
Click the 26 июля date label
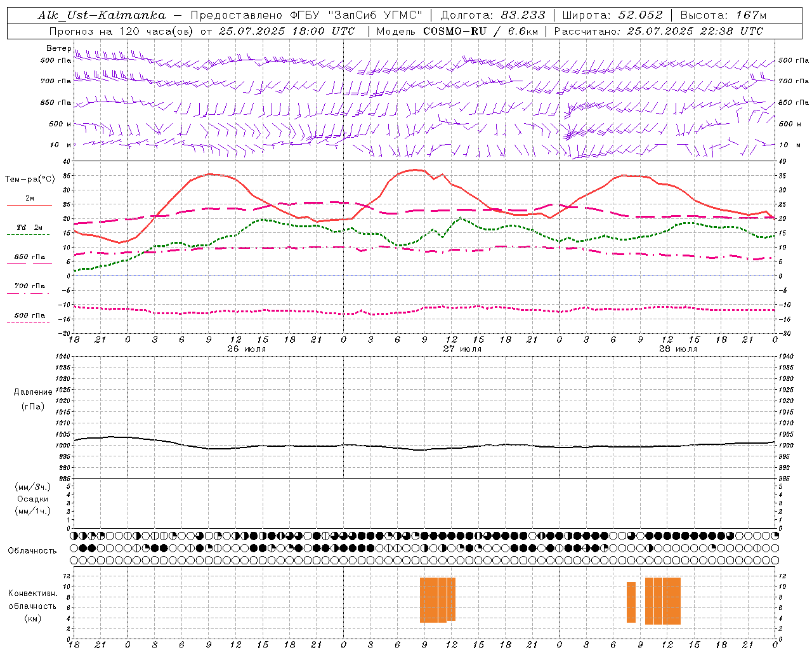click(246, 348)
